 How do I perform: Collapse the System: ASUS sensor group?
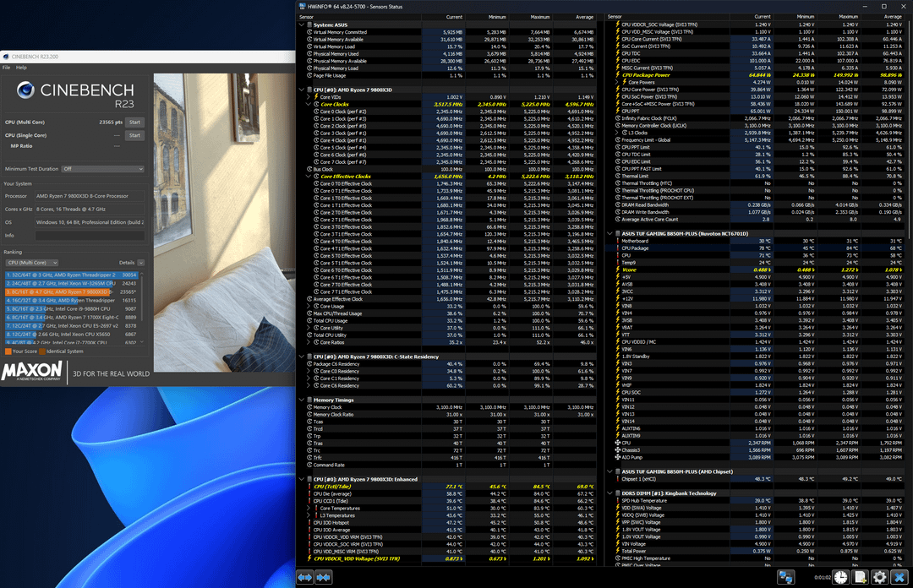tap(301, 25)
